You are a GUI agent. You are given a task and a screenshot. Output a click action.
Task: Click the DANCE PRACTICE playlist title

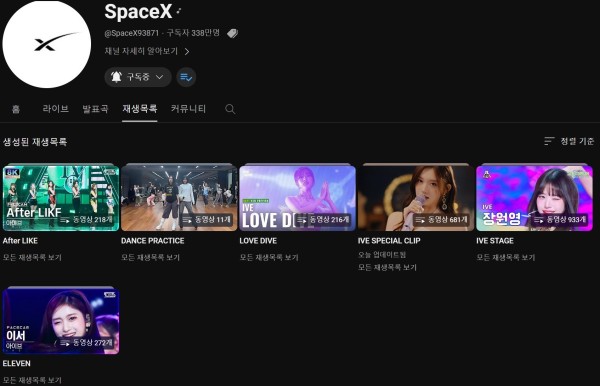[x=153, y=241]
